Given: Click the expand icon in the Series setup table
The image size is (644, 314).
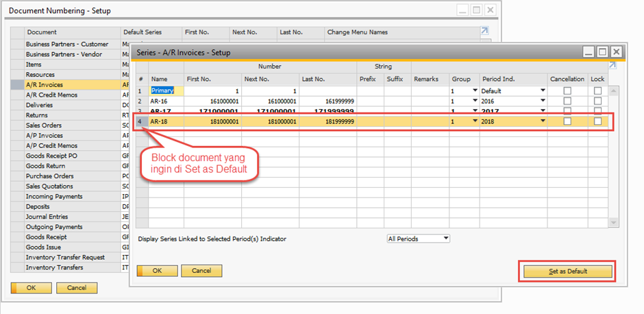Looking at the screenshot, I should pos(612,65).
